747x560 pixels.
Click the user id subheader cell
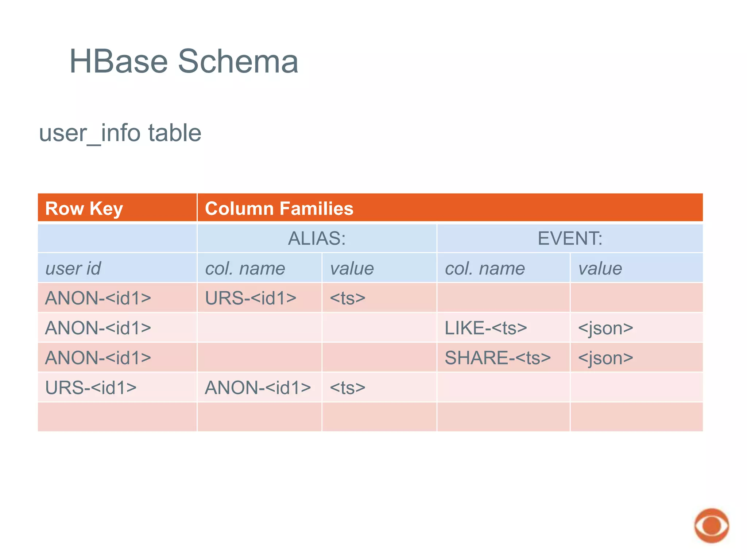117,268
